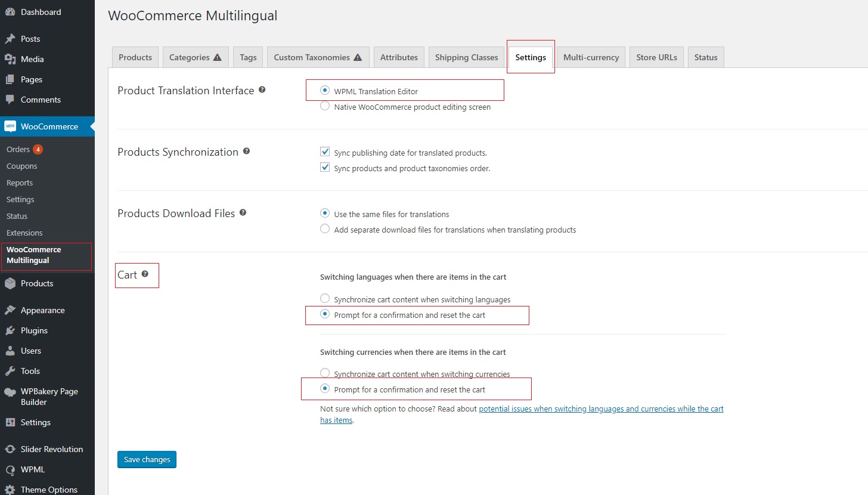Screen dimensions: 868x495
Task: Click warning icon on Categories tab
Action: pyautogui.click(x=217, y=58)
